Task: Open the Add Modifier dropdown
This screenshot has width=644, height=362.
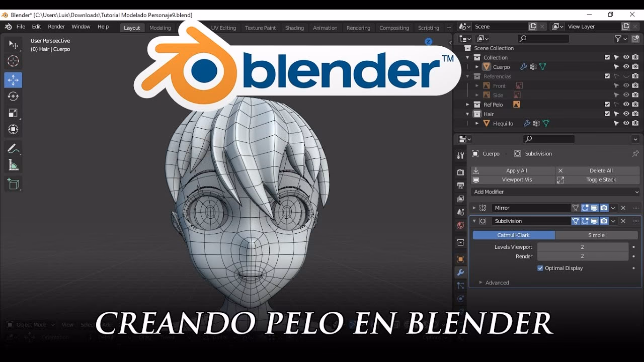Action: pyautogui.click(x=555, y=192)
